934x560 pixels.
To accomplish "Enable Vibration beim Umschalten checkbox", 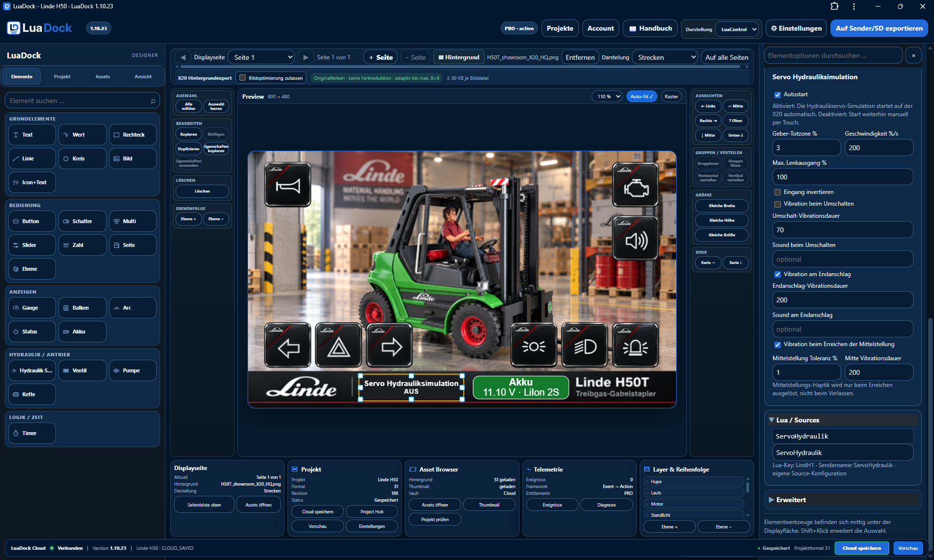I will pyautogui.click(x=777, y=204).
